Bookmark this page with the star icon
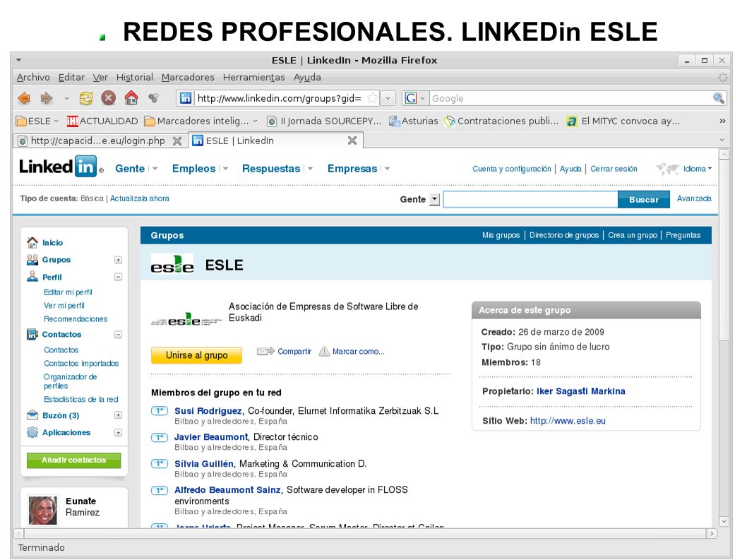The image size is (747, 560). click(373, 99)
